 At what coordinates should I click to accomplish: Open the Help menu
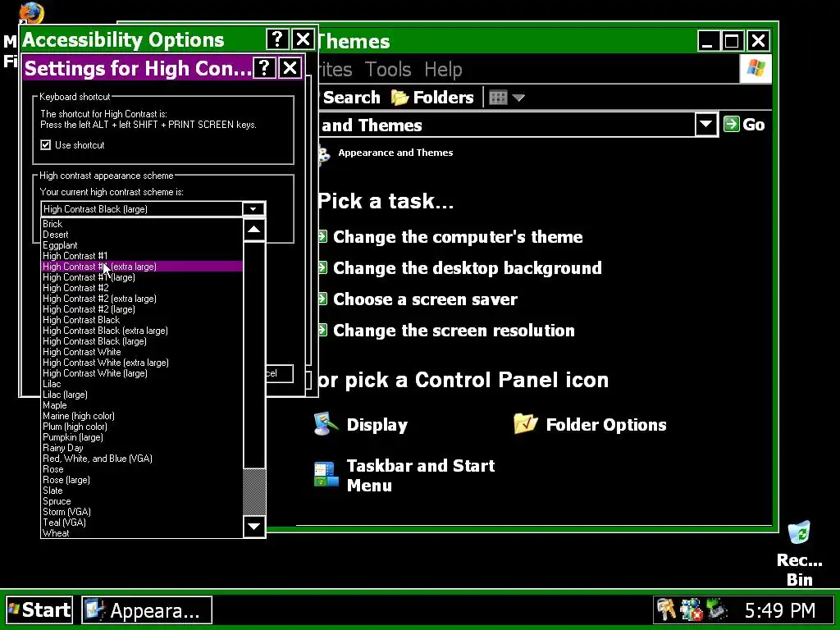443,70
